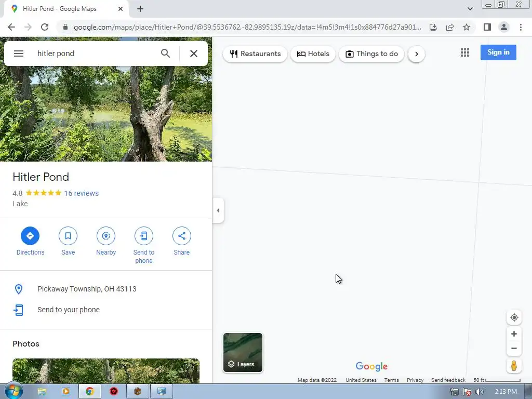Open Chrome's three-dot menu
The height and width of the screenshot is (399, 532).
(x=521, y=27)
